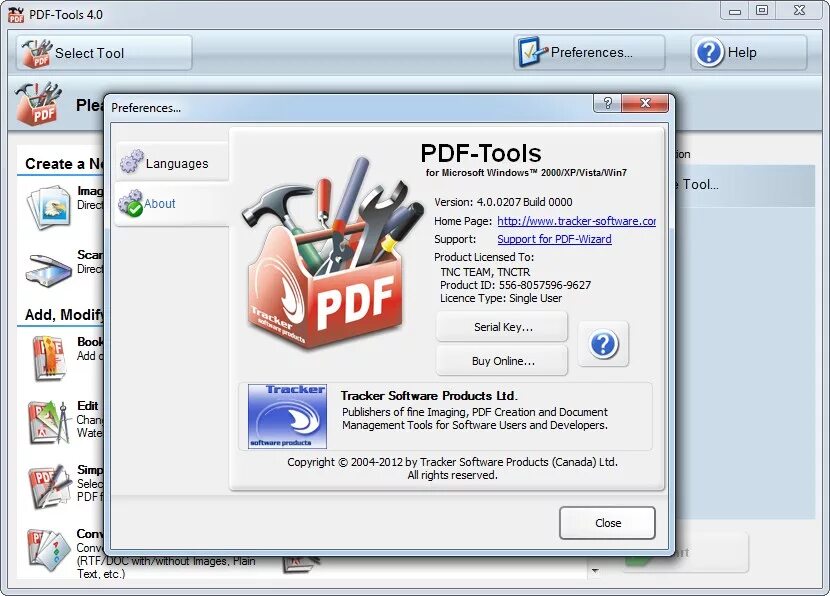This screenshot has width=830, height=596.
Task: Open Help from the main toolbar
Action: [x=748, y=52]
